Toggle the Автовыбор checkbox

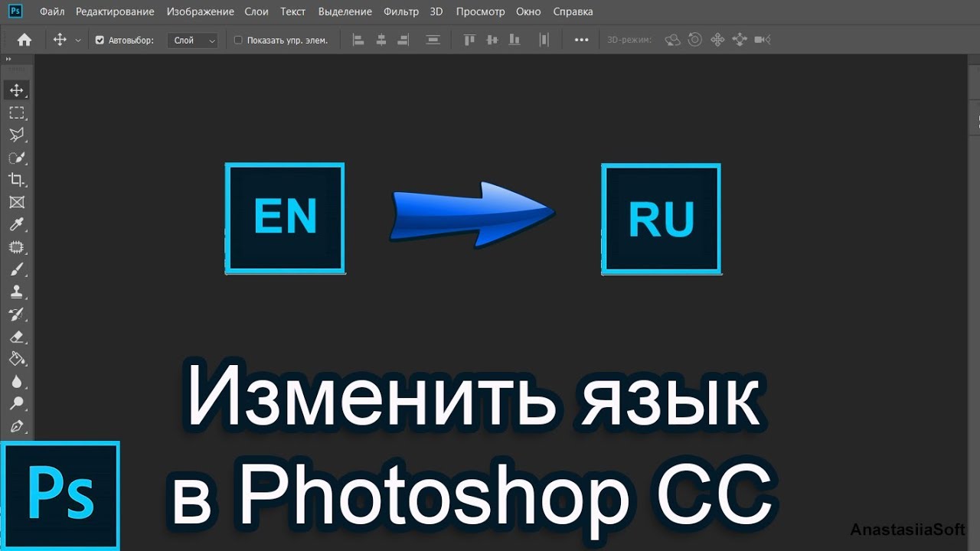[100, 40]
